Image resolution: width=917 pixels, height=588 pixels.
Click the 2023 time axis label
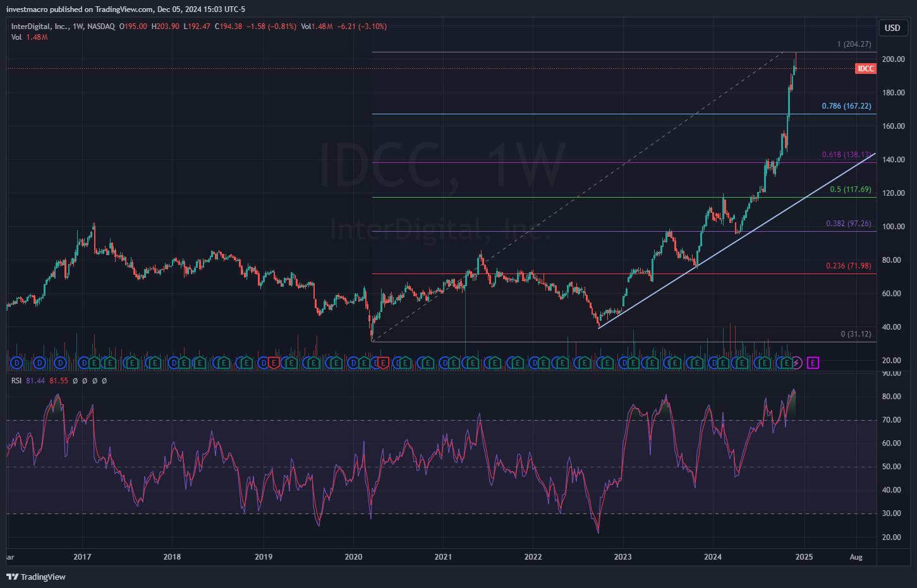[623, 557]
